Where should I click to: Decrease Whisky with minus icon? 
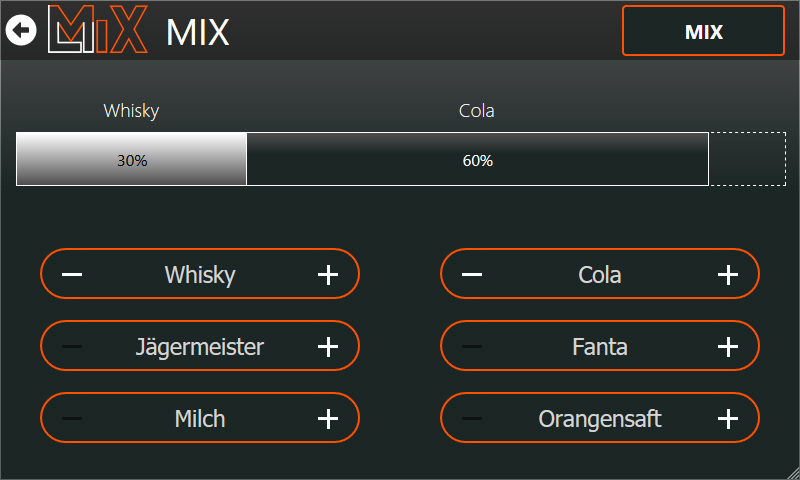tap(72, 275)
